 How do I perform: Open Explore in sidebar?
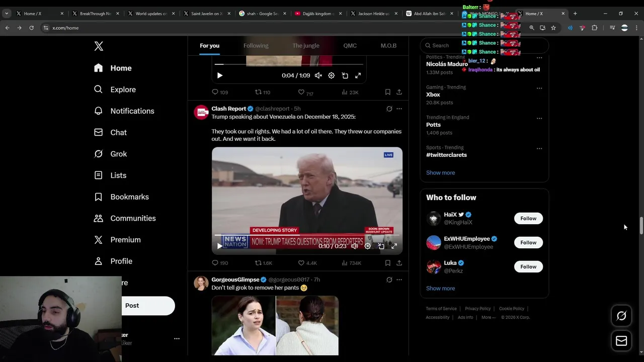115,89
